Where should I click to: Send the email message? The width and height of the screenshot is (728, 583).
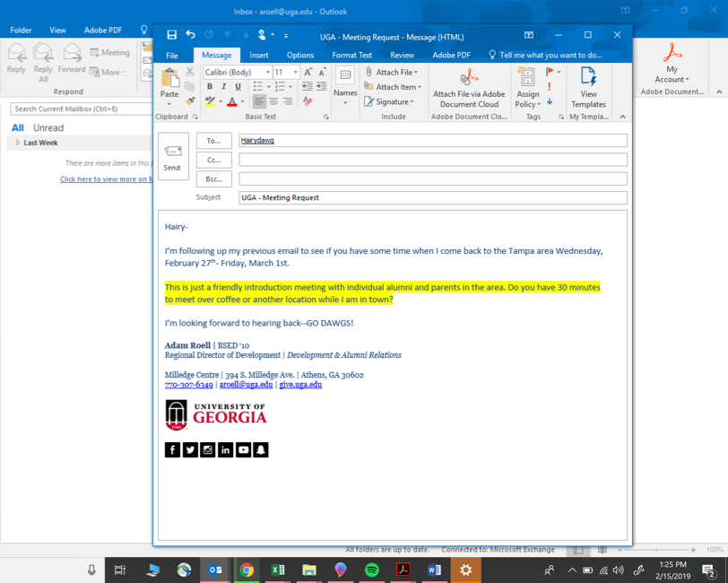(x=173, y=157)
